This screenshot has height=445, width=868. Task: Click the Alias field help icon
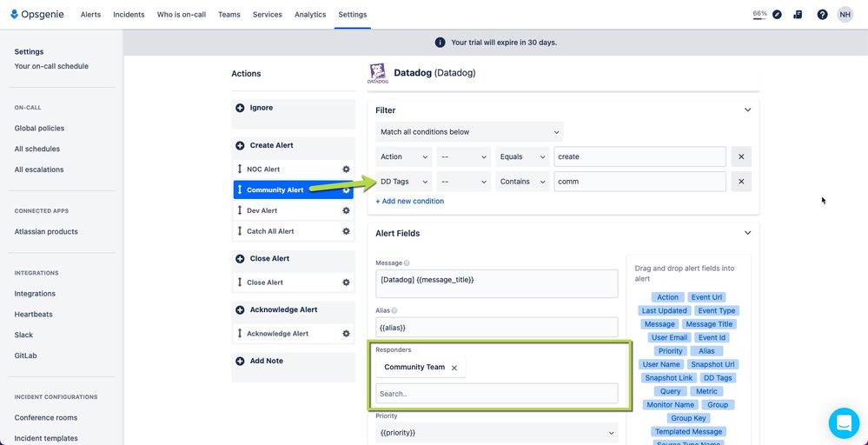tap(394, 311)
